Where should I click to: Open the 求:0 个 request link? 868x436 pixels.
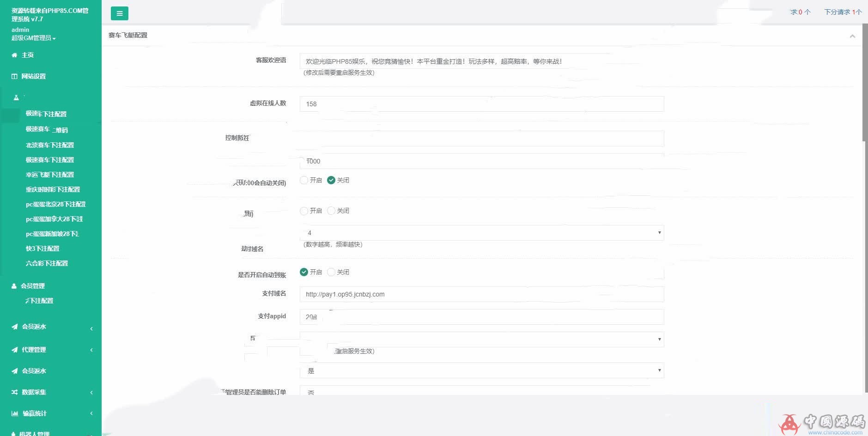800,12
